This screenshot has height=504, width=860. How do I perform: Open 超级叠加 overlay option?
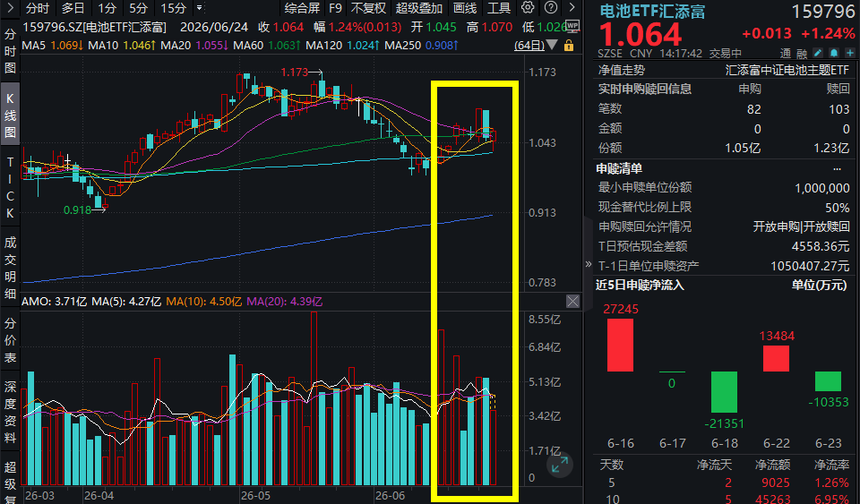[419, 8]
